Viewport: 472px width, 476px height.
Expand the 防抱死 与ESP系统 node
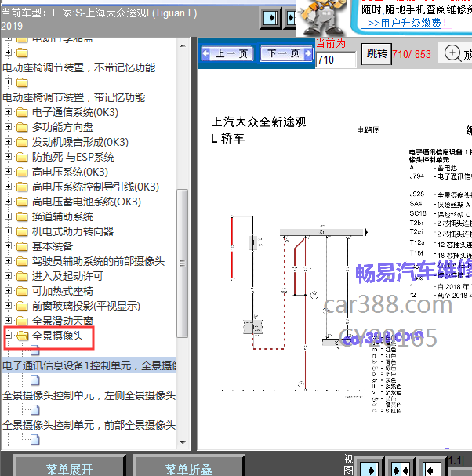[x=8, y=157]
